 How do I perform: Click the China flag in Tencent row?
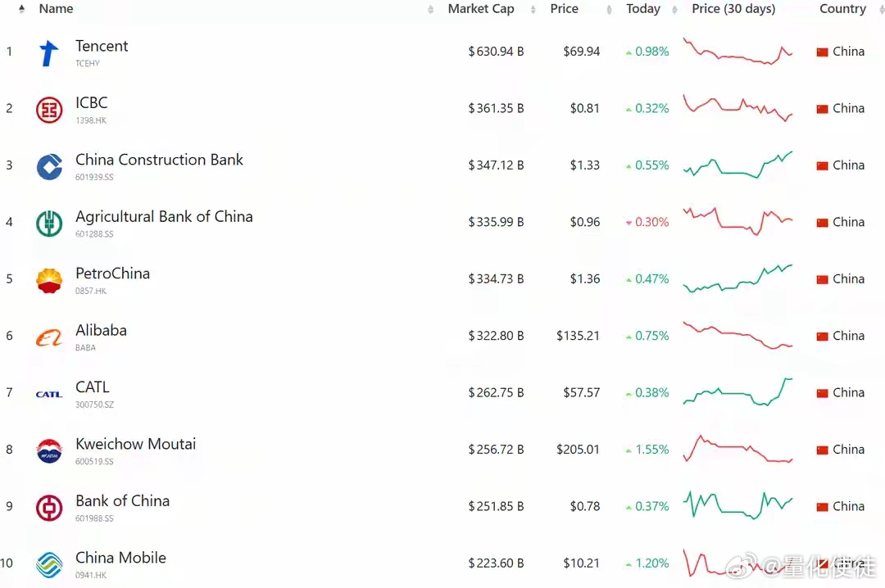tap(822, 52)
